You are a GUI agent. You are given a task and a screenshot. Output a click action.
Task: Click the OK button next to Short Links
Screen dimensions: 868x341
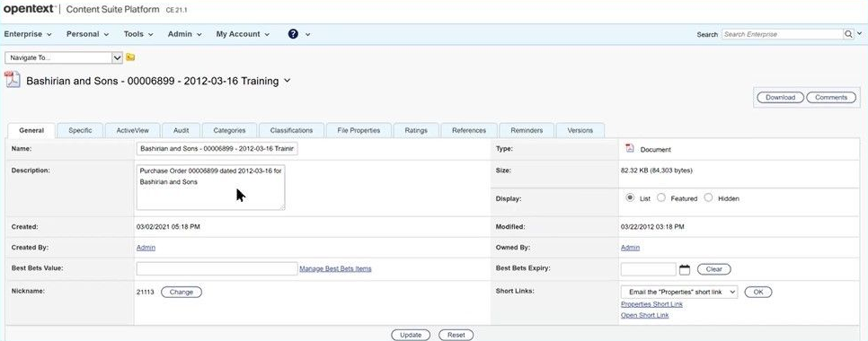pyautogui.click(x=758, y=292)
